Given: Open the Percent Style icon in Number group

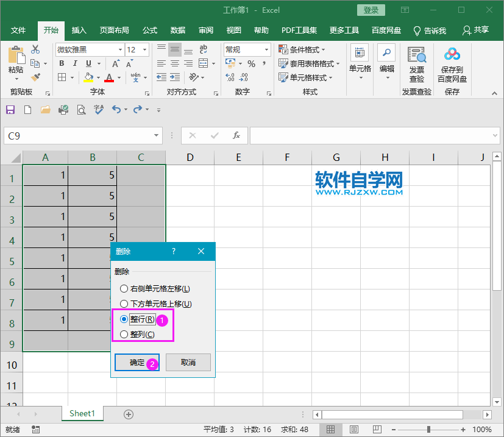Looking at the screenshot, I should (250, 63).
